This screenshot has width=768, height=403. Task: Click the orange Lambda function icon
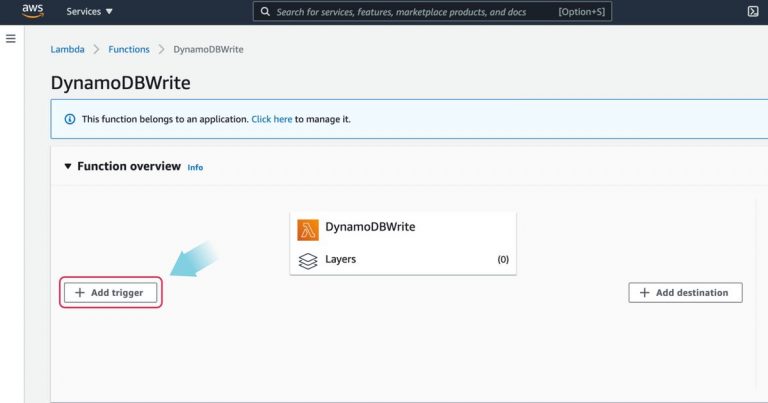click(308, 230)
